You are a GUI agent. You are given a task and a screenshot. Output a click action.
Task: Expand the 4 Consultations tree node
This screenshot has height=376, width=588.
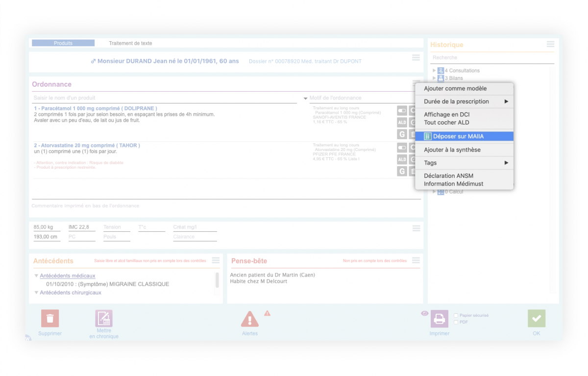[434, 71]
